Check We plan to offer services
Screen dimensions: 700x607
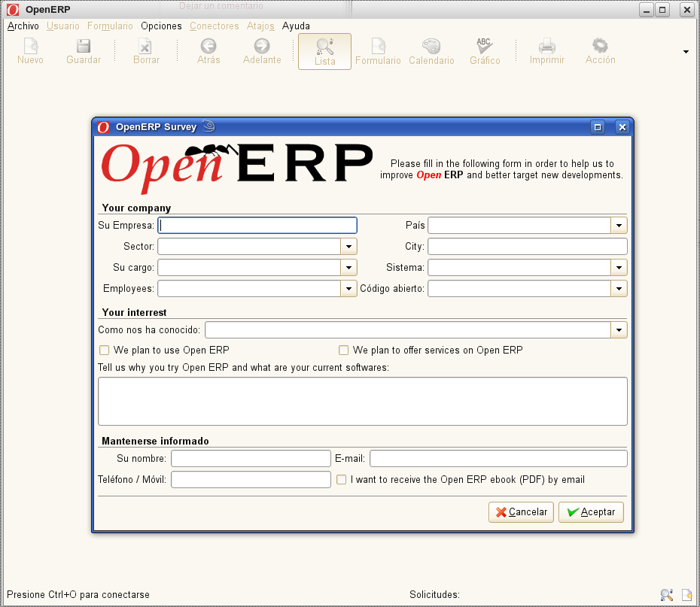coord(343,350)
